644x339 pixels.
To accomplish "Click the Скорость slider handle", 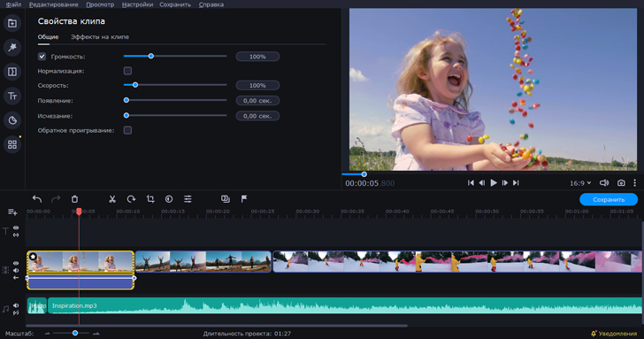I will [135, 85].
